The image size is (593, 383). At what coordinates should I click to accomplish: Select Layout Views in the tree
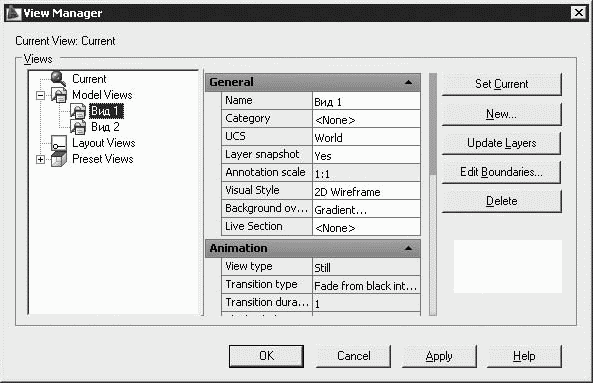[104, 143]
